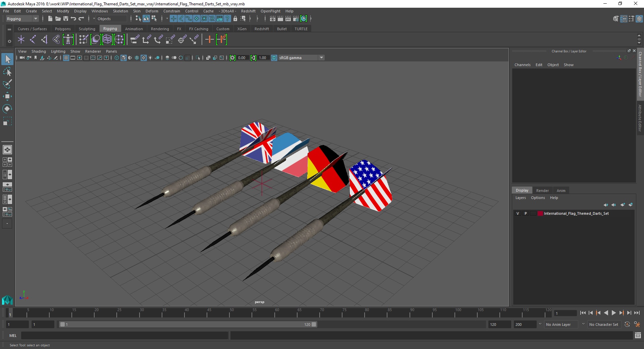Viewport: 644px width, 349px height.
Task: Click the Create Lattice shelf icon
Action: pyautogui.click(x=107, y=40)
